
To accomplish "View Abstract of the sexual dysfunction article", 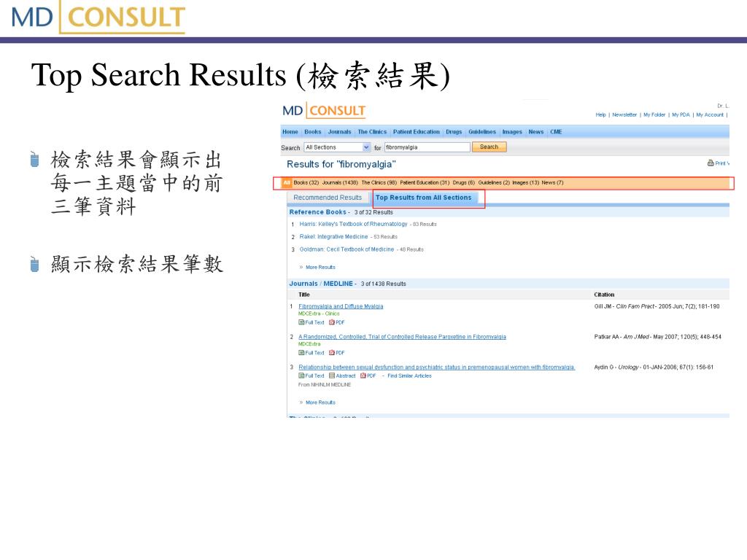I will pyautogui.click(x=342, y=376).
